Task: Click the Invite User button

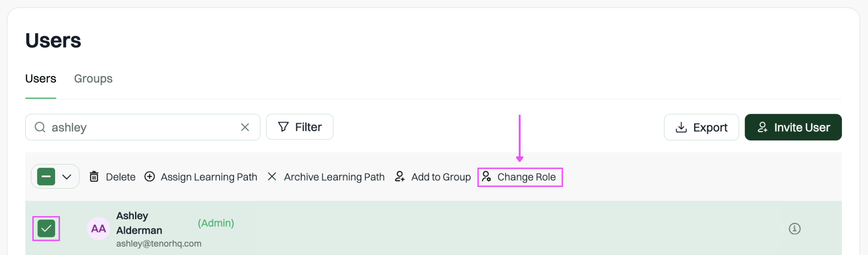Action: click(793, 127)
